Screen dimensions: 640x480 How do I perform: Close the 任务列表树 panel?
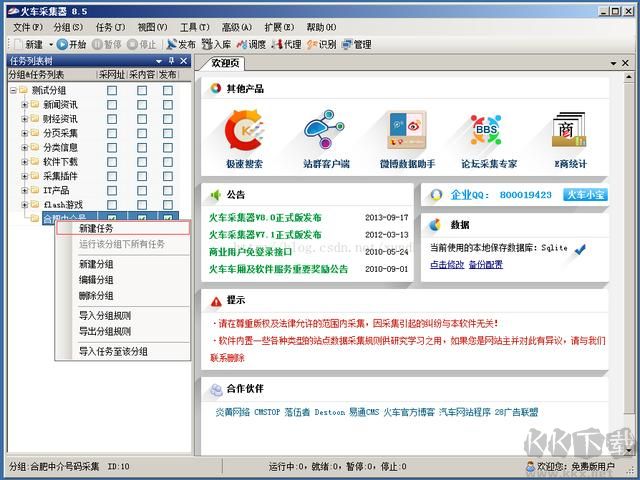click(184, 61)
